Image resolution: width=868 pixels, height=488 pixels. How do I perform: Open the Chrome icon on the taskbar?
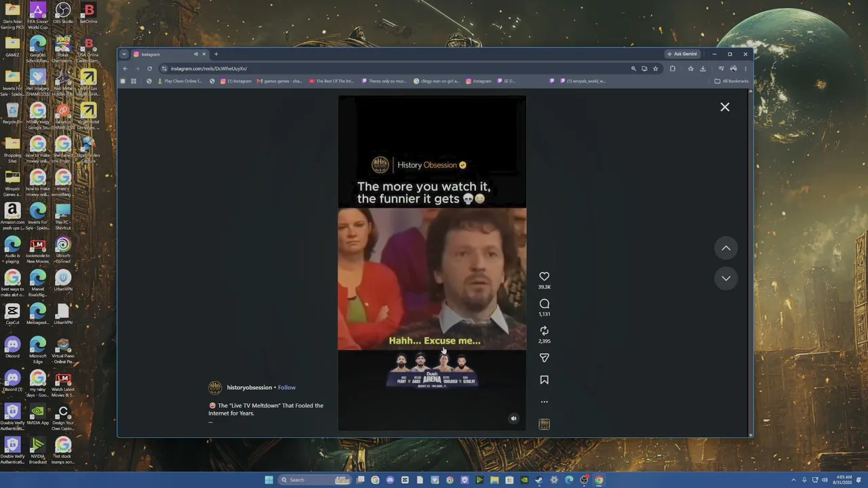coord(599,480)
